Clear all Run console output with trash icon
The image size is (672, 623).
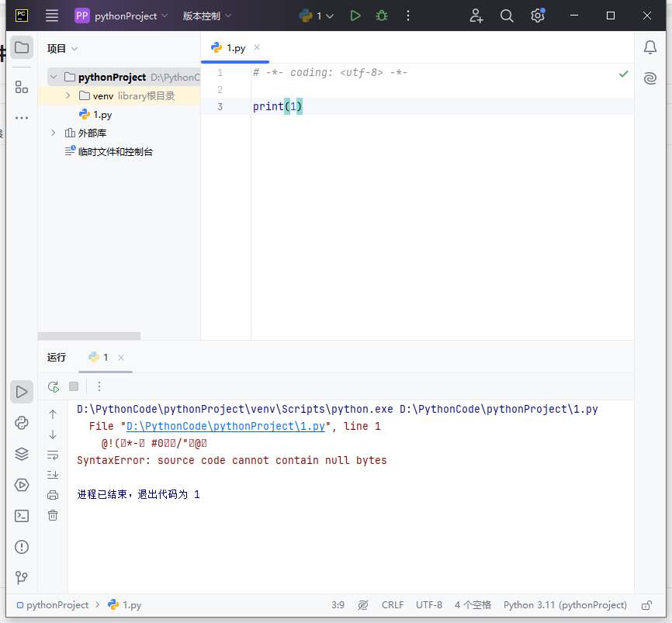pyautogui.click(x=53, y=515)
